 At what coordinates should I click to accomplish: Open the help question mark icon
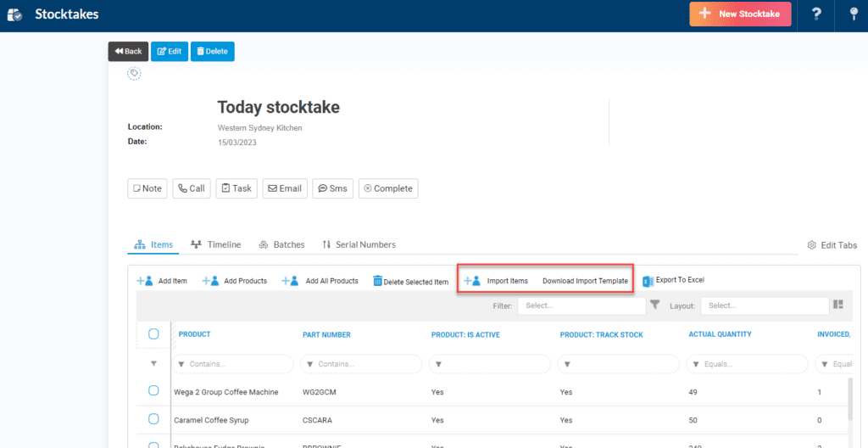point(816,14)
